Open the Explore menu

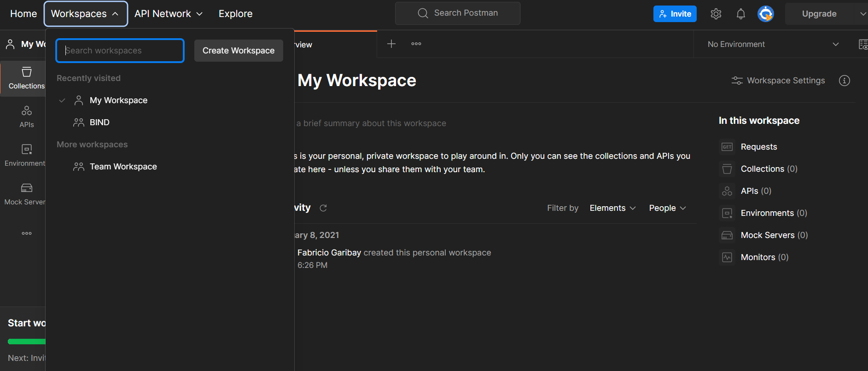click(235, 14)
